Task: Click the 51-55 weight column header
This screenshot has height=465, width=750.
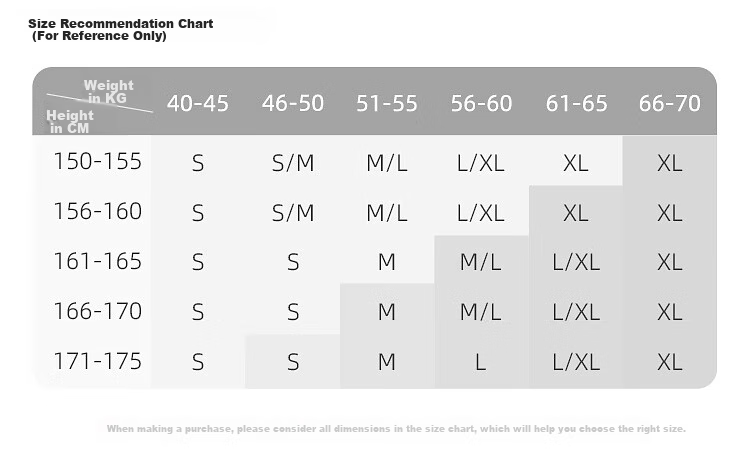Action: coord(386,103)
